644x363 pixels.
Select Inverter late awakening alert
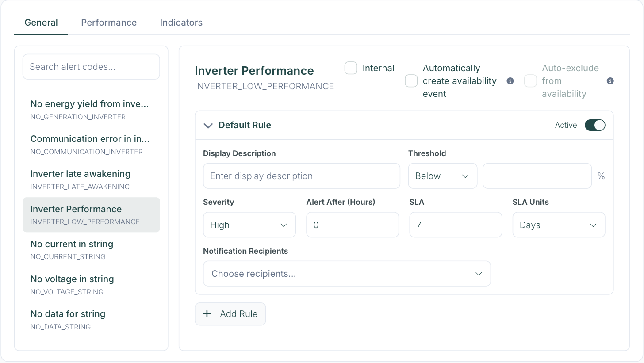[x=91, y=180]
